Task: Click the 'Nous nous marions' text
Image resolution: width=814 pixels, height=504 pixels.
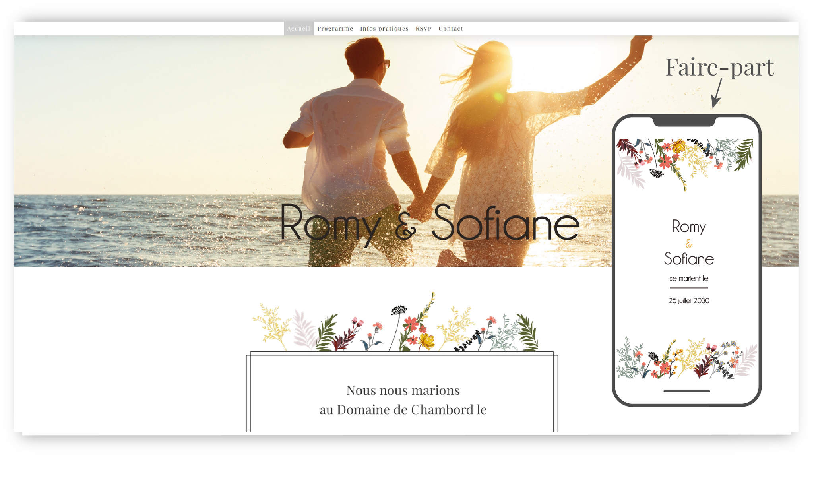Action: (403, 390)
